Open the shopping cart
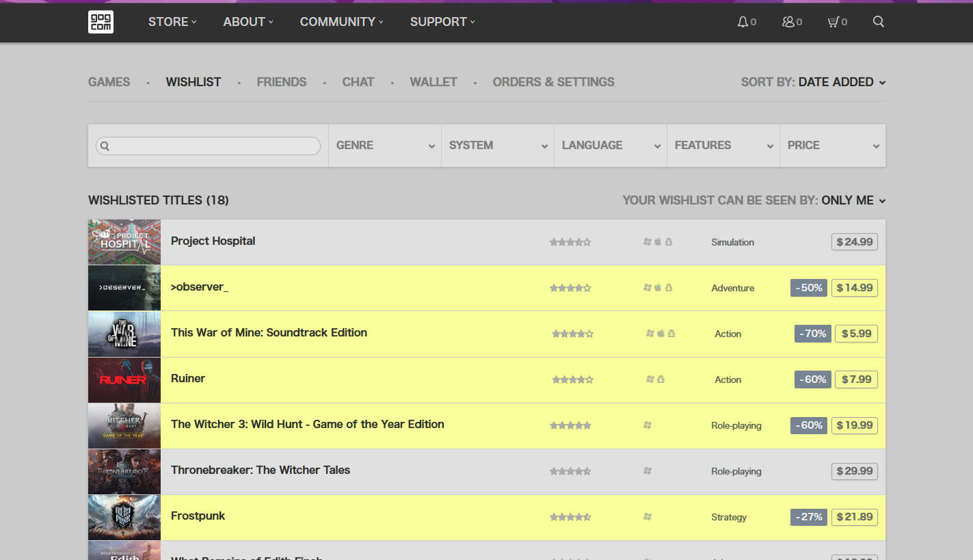 (x=834, y=21)
